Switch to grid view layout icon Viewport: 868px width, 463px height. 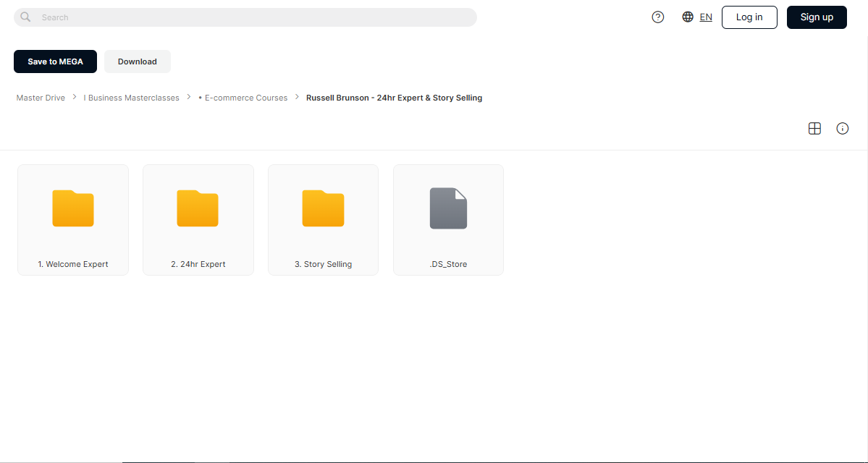(x=814, y=128)
